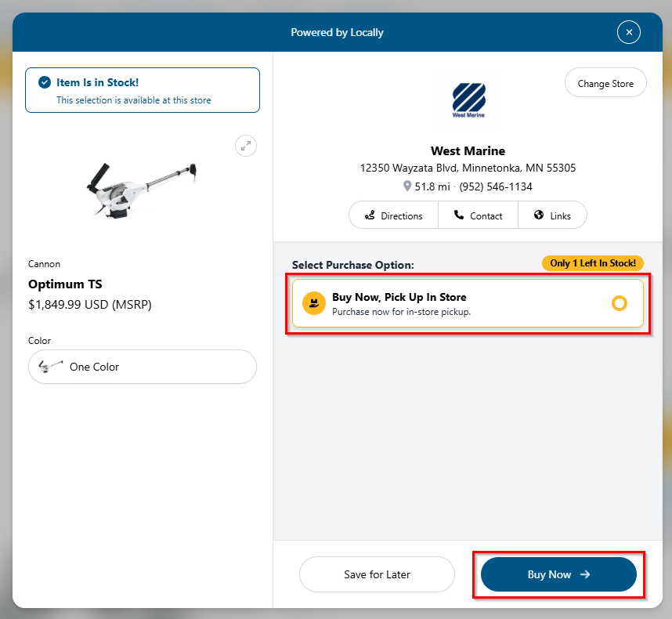672x619 pixels.
Task: Click the Select Purchase Option label
Action: (353, 266)
